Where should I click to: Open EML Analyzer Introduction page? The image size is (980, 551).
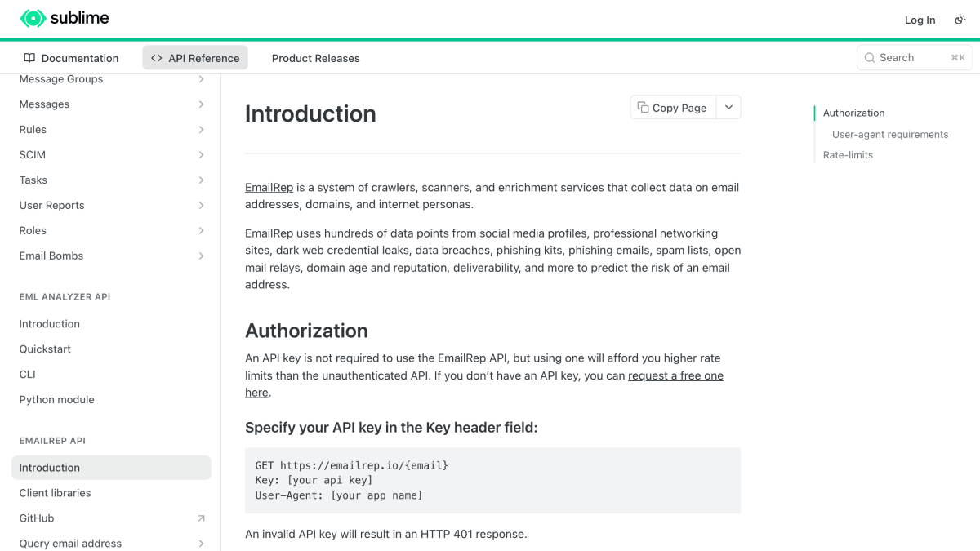(111, 324)
